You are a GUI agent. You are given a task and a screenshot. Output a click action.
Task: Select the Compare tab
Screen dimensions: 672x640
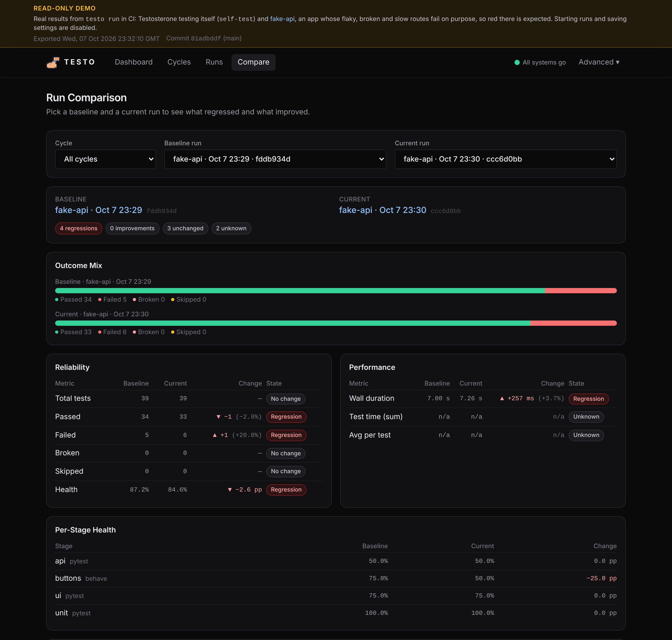[253, 62]
